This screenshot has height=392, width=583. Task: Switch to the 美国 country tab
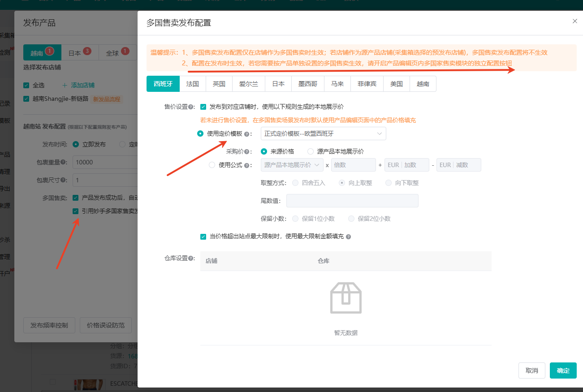[x=397, y=84]
